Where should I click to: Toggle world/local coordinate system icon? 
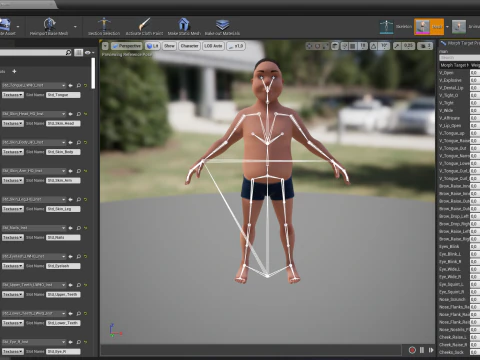[x=335, y=46]
